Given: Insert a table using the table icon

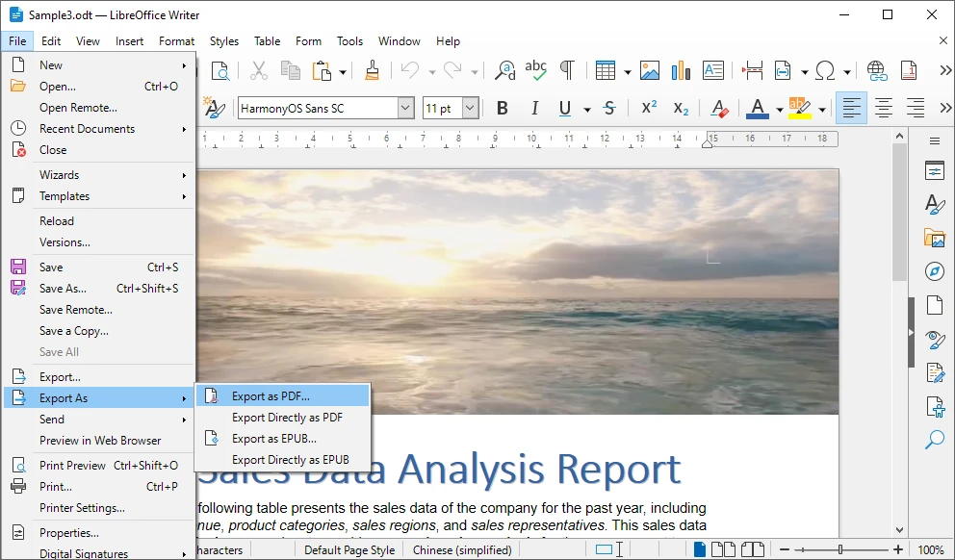Looking at the screenshot, I should tap(607, 70).
